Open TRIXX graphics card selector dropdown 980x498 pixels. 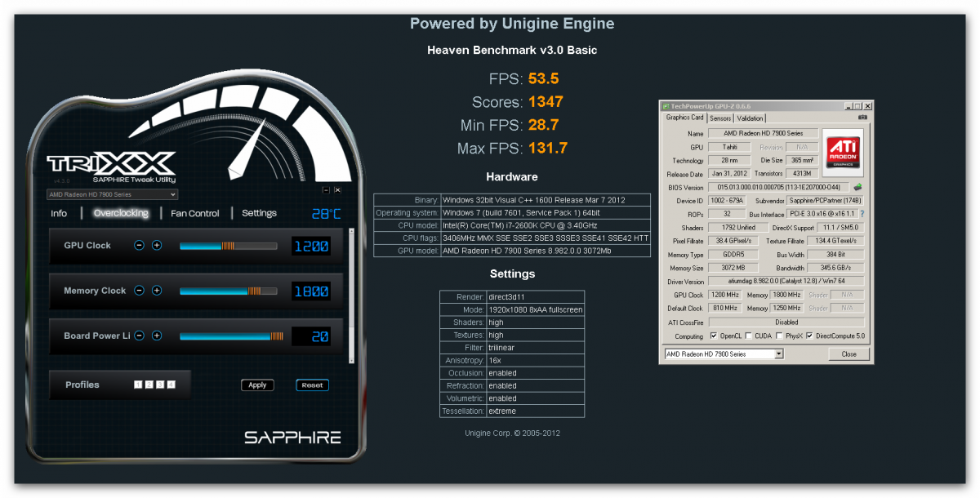tap(112, 194)
